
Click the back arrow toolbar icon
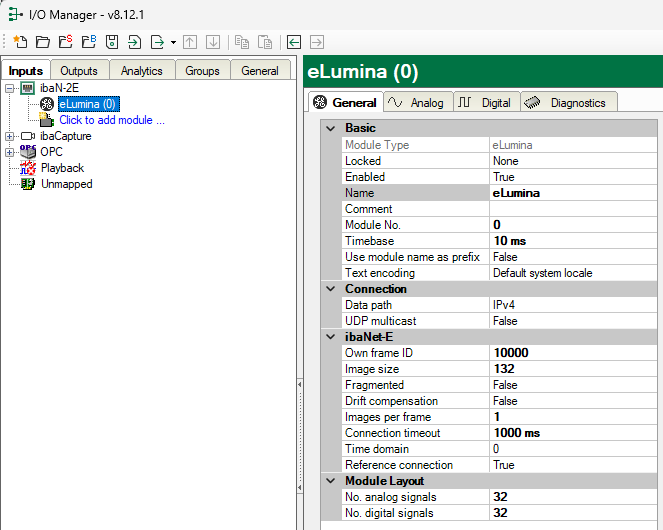(293, 42)
